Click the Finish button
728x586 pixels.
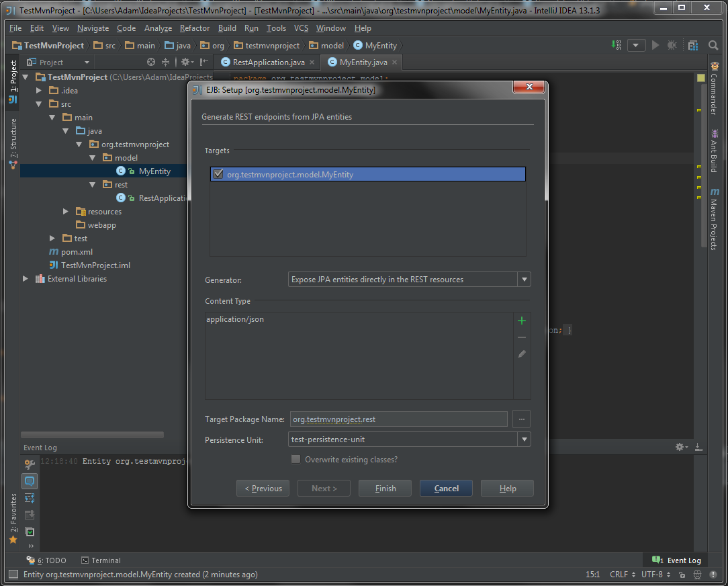tap(385, 489)
